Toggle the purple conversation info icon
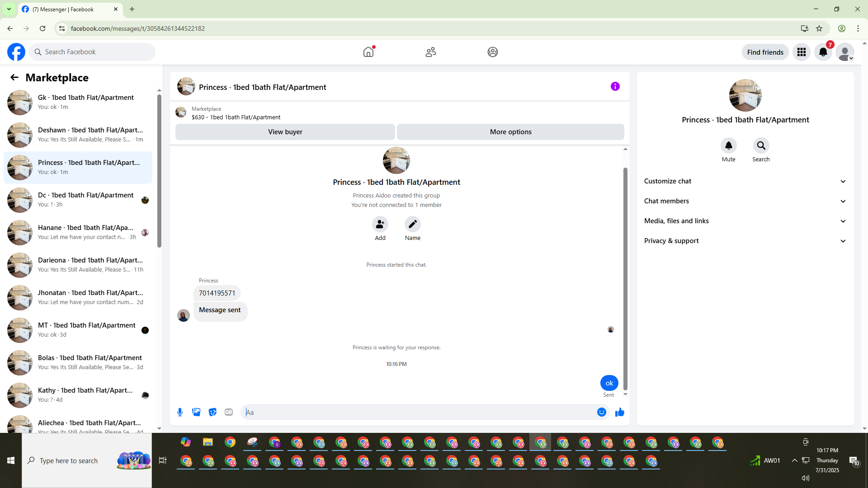 coord(615,86)
